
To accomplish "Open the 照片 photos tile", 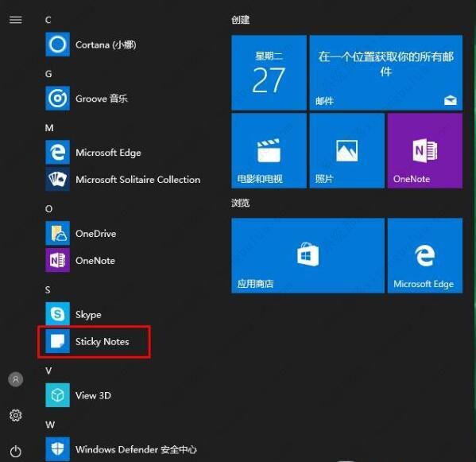I will point(347,151).
